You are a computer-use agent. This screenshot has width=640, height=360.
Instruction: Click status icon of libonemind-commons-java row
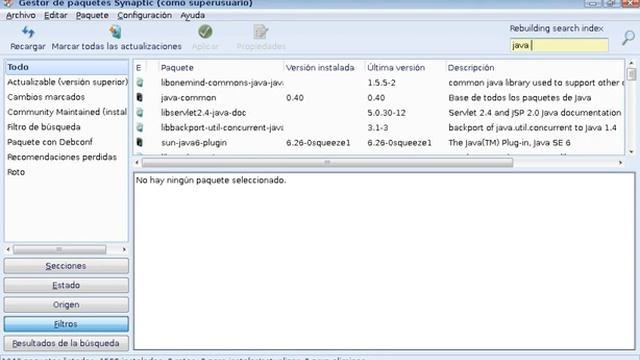point(140,82)
